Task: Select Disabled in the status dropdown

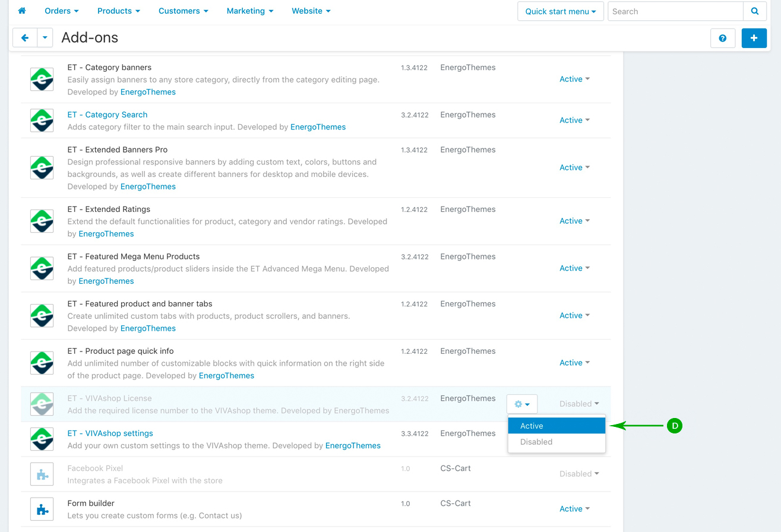Action: (x=556, y=442)
